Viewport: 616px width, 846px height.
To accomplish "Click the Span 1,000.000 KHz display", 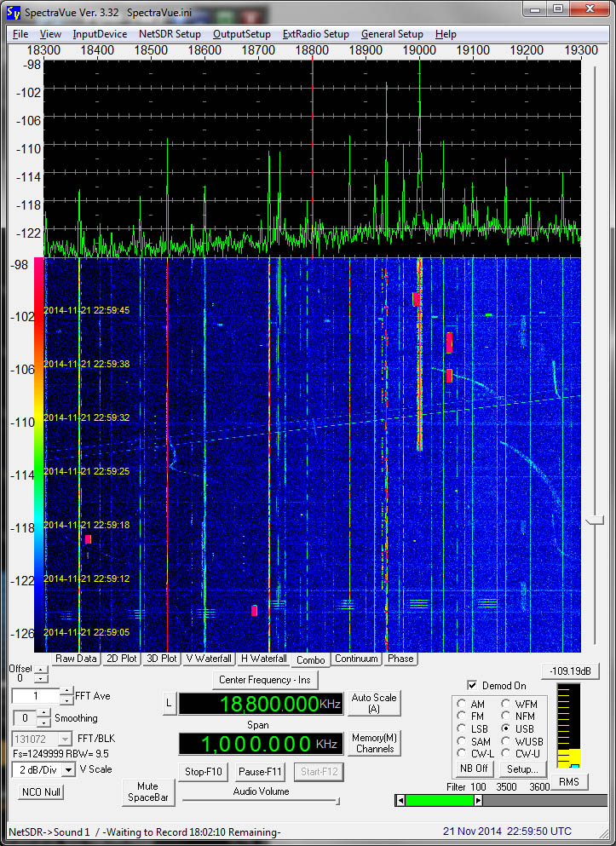I will pos(261,744).
